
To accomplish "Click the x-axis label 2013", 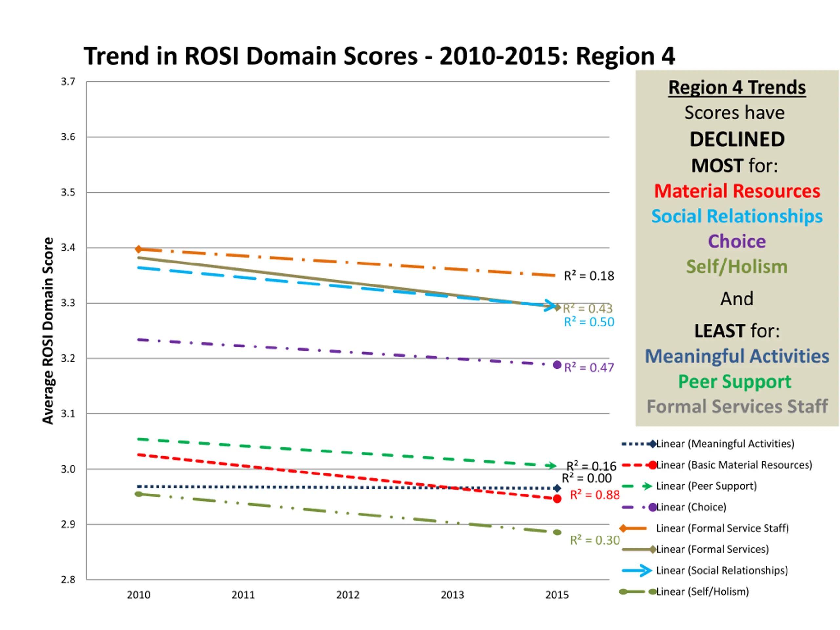I will coord(453,595).
